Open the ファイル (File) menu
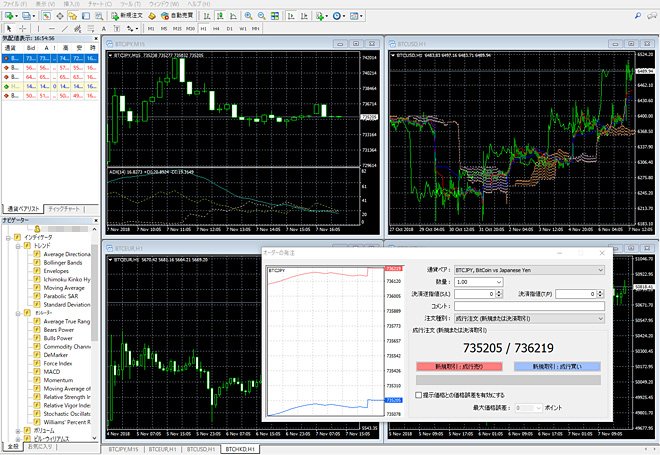The height and width of the screenshot is (455, 660). [x=15, y=4]
